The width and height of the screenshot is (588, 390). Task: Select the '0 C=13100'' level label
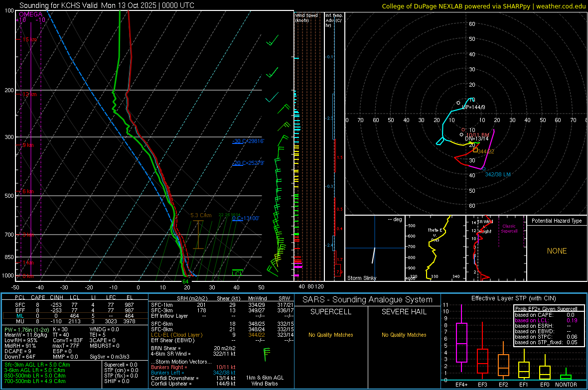[246, 218]
